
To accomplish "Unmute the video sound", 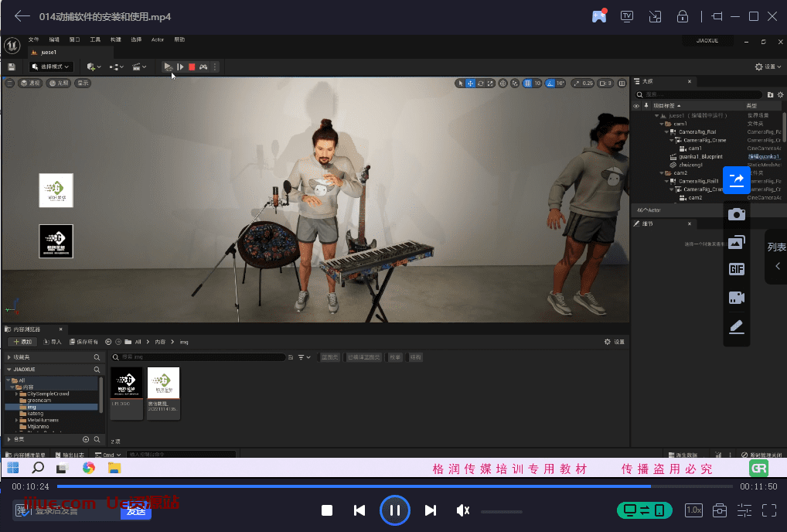I will coord(463,510).
